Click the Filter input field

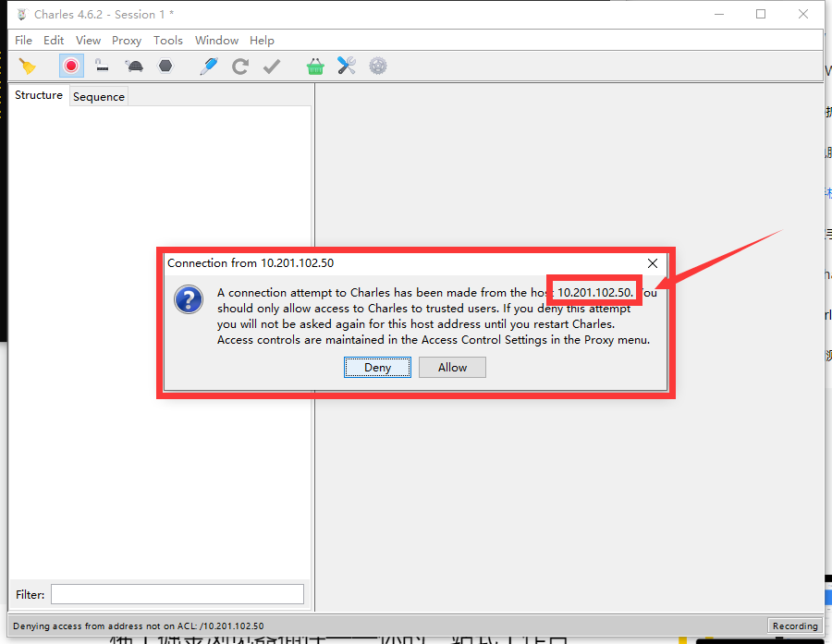(x=177, y=594)
